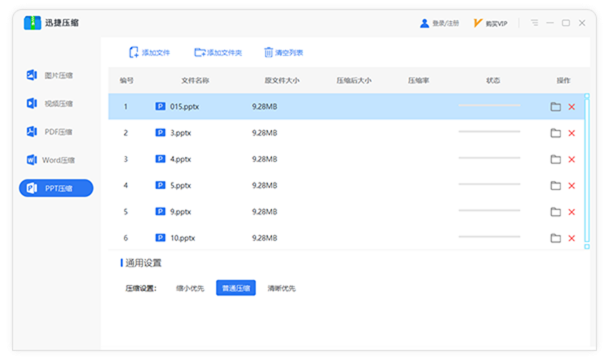Viewport: 610px width, 360px height.
Task: Remove 3.pptx with red X
Action: tap(571, 133)
